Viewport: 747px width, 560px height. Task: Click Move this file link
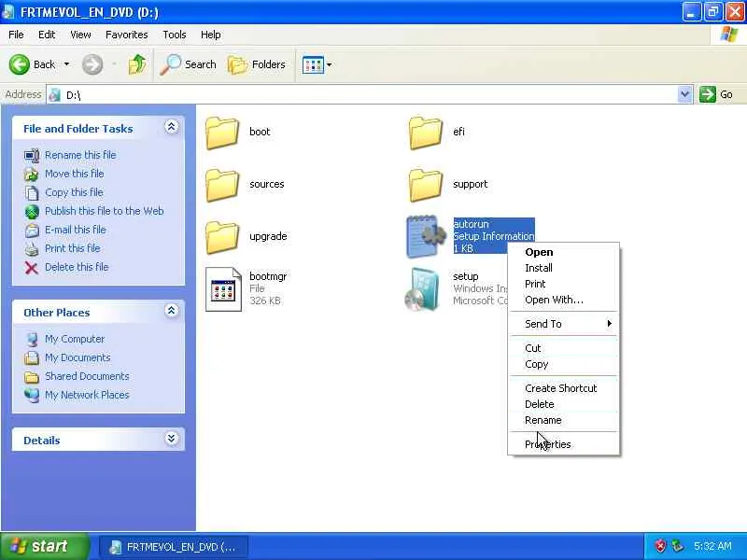click(x=75, y=174)
